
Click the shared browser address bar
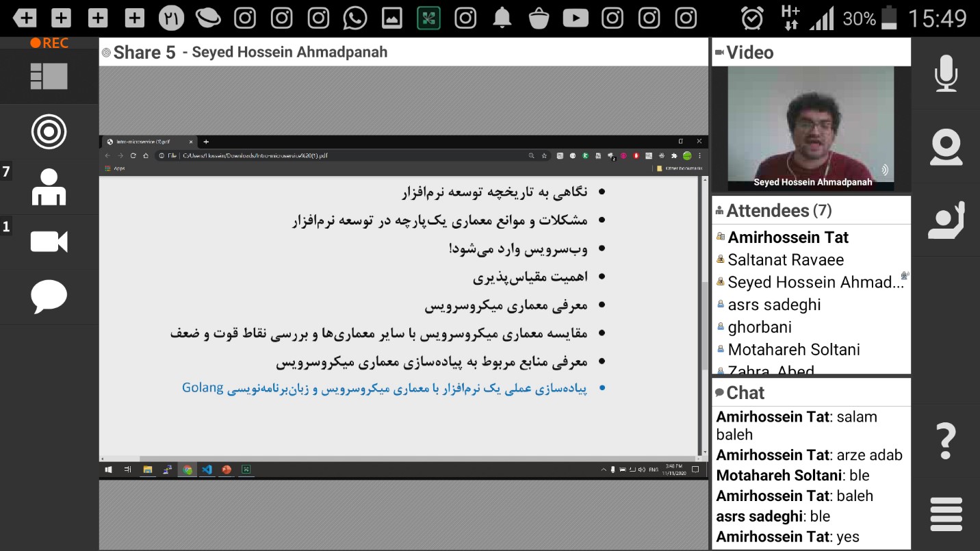[x=352, y=155]
